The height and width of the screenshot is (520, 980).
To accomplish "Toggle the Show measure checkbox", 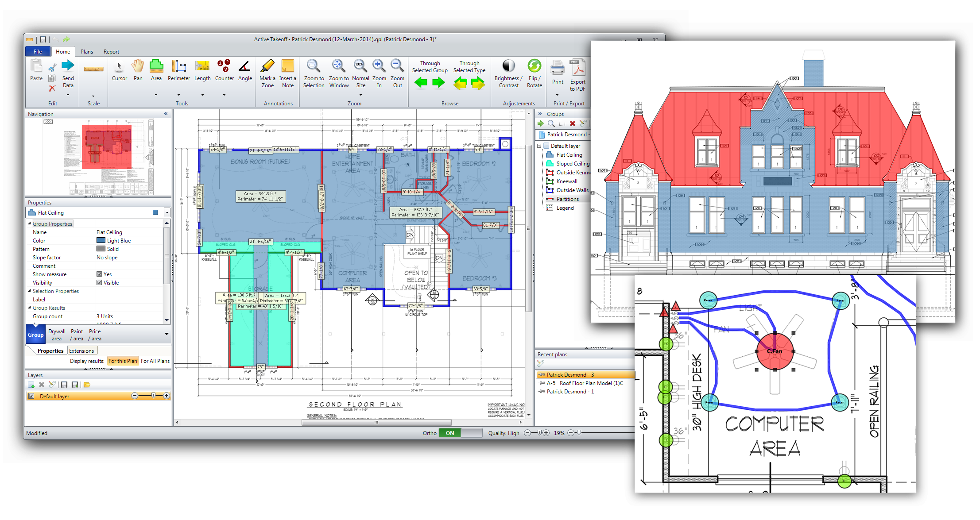I will pyautogui.click(x=99, y=274).
